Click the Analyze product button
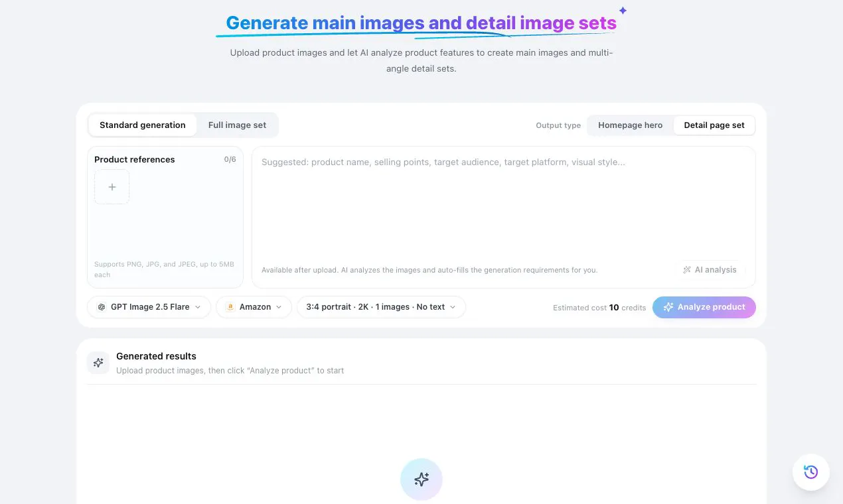Viewport: 843px width, 504px height. (704, 307)
